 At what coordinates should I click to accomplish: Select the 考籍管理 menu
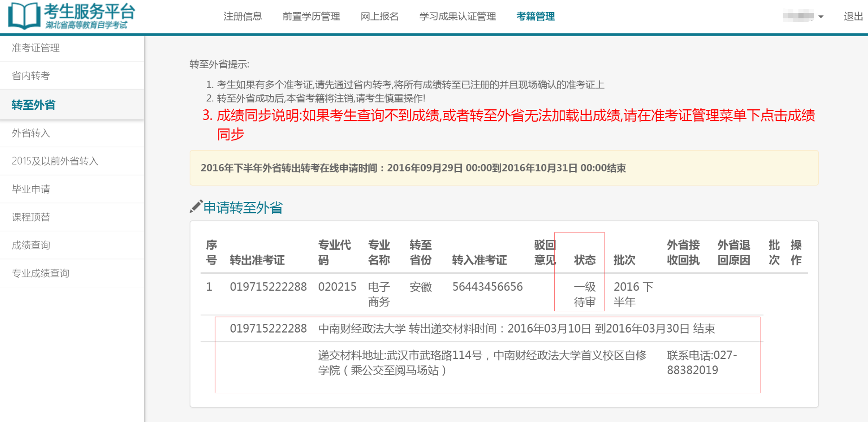(x=536, y=17)
